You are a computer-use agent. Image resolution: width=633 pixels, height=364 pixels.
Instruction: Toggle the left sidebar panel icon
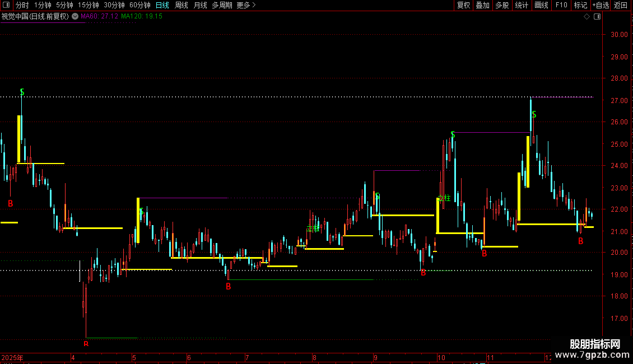click(x=6, y=5)
